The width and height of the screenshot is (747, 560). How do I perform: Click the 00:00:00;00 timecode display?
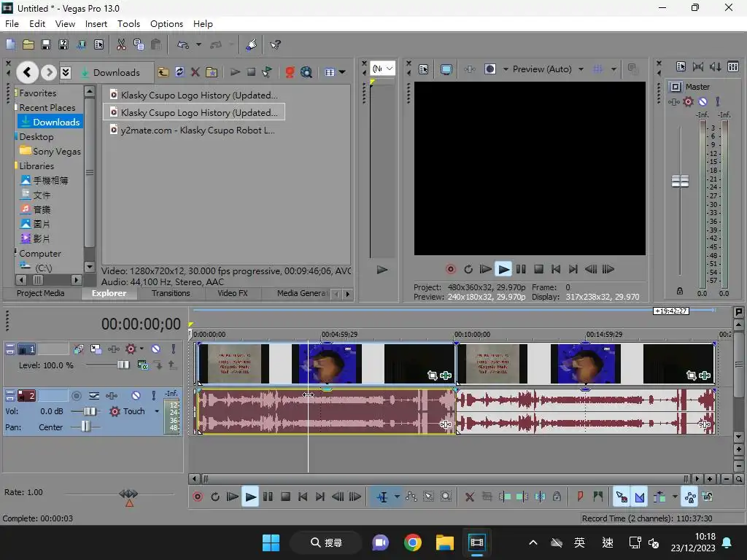pos(141,324)
